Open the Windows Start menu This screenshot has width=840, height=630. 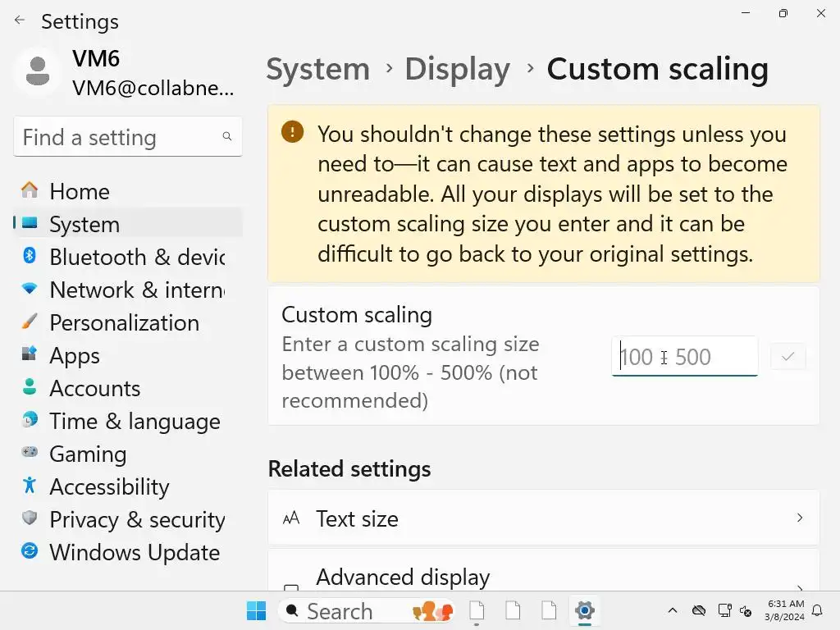256,611
